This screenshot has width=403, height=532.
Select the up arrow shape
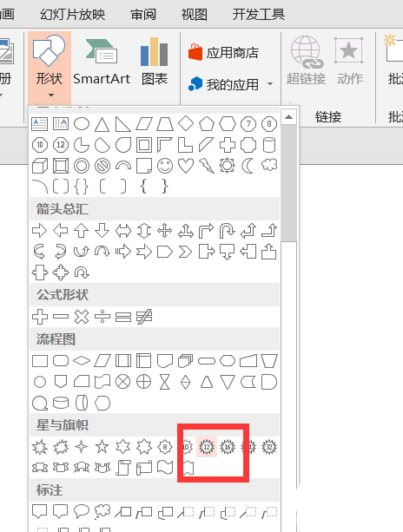82,231
